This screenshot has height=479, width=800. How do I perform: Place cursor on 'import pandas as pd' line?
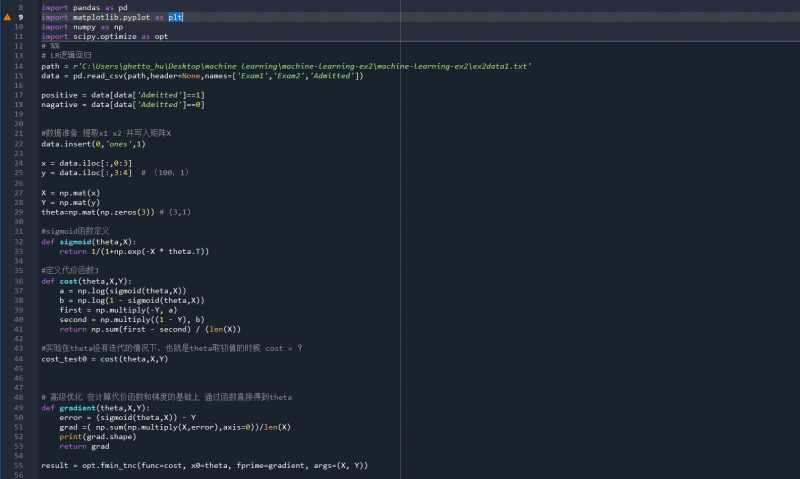(x=84, y=7)
